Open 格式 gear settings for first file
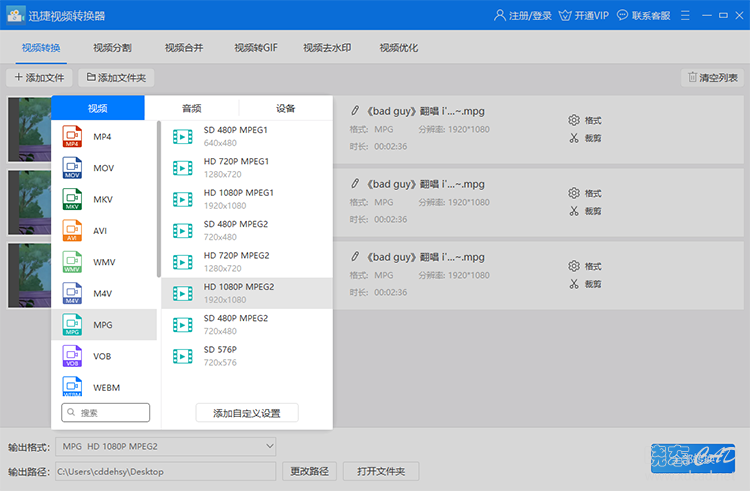Viewport: 750px width, 491px height. point(585,120)
